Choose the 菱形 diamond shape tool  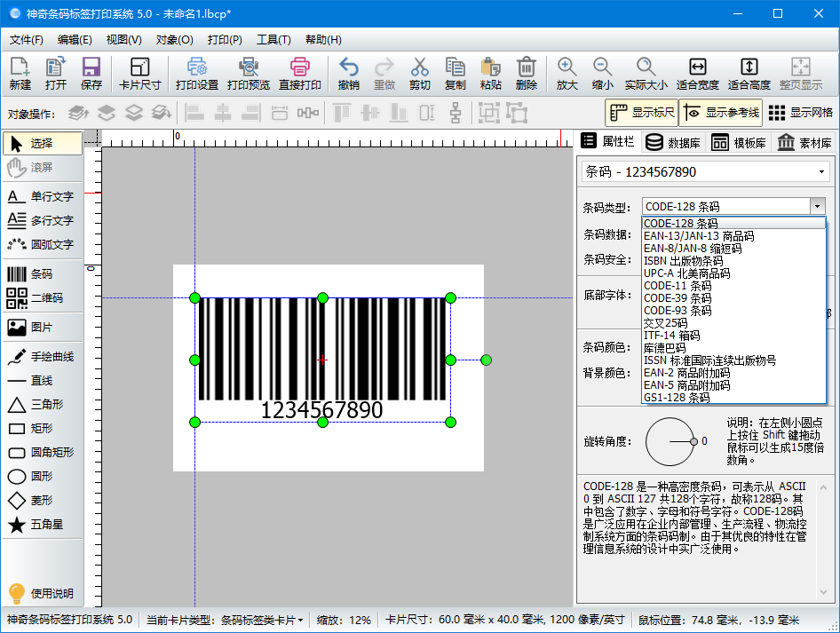(x=43, y=500)
